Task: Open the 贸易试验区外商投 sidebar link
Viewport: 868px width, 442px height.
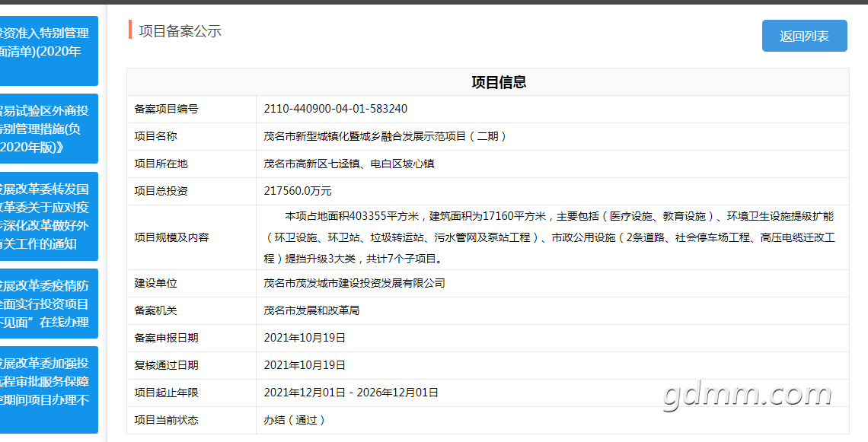Action: [49, 129]
